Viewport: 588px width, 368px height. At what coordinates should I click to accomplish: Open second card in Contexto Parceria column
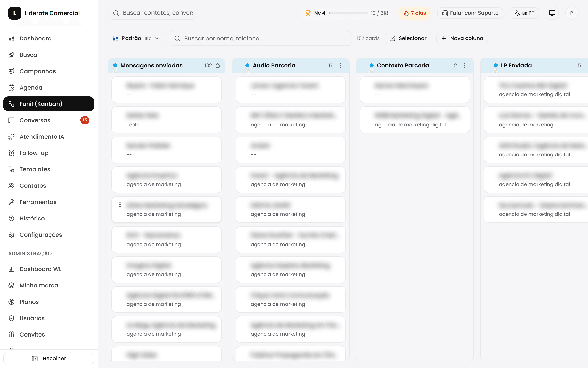(415, 120)
